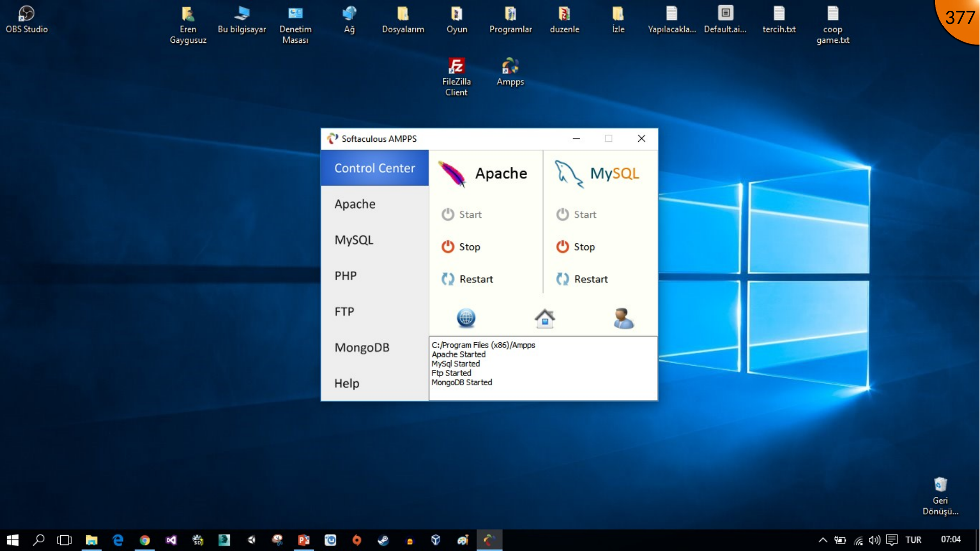Viewport: 980px width, 551px height.
Task: Select the Control Center tab
Action: click(x=374, y=168)
